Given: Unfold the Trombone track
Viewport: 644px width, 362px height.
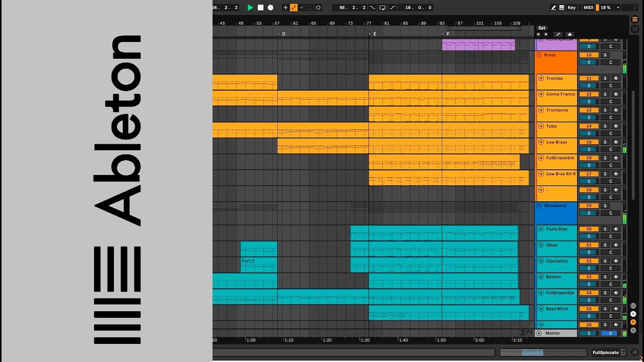Looking at the screenshot, I should coord(541,110).
